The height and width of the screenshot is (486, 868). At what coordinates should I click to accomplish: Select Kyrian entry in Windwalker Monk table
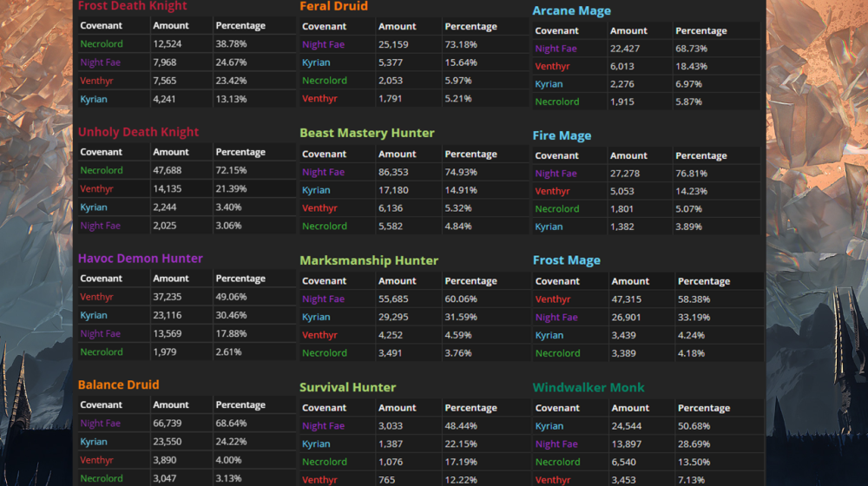549,426
